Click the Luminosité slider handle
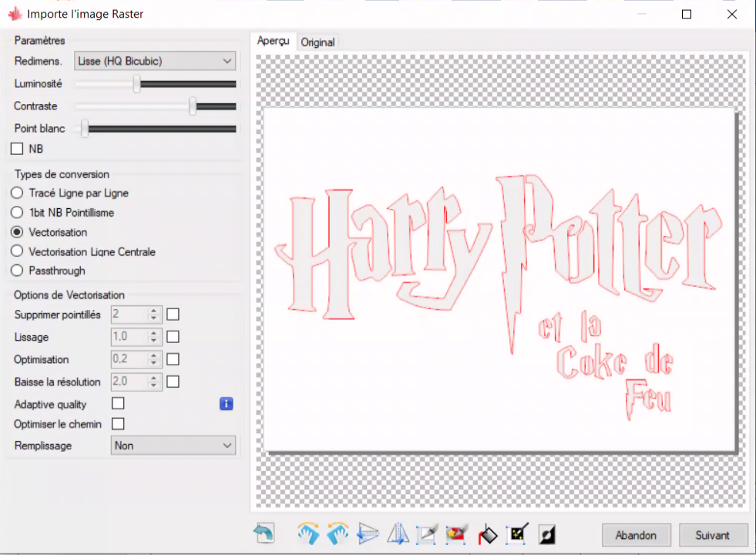 click(137, 84)
